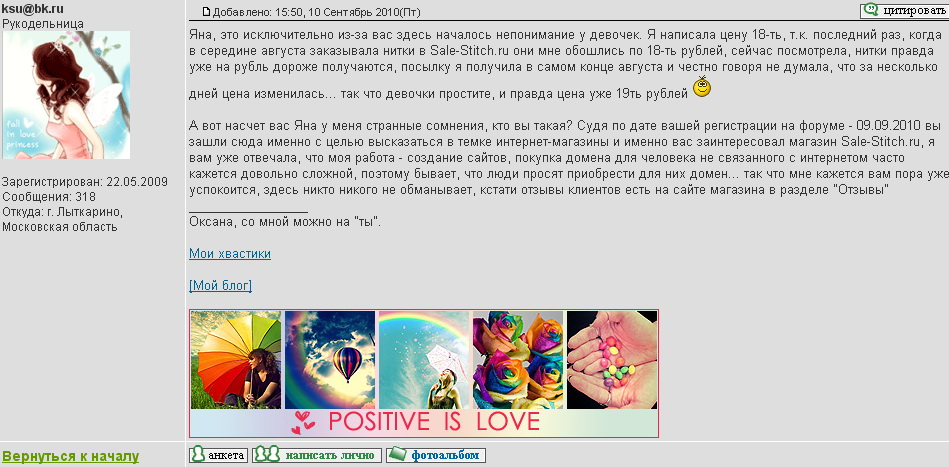The width and height of the screenshot is (949, 467).
Task: Go back to top via "Вернуться к началу"
Action: coord(70,457)
